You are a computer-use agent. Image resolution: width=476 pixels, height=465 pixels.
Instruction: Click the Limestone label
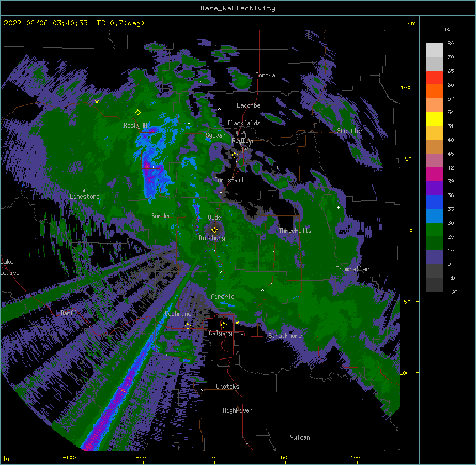coord(84,197)
